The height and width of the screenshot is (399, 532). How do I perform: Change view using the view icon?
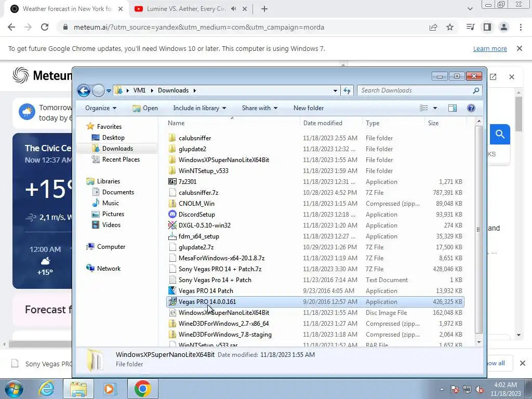[x=424, y=108]
